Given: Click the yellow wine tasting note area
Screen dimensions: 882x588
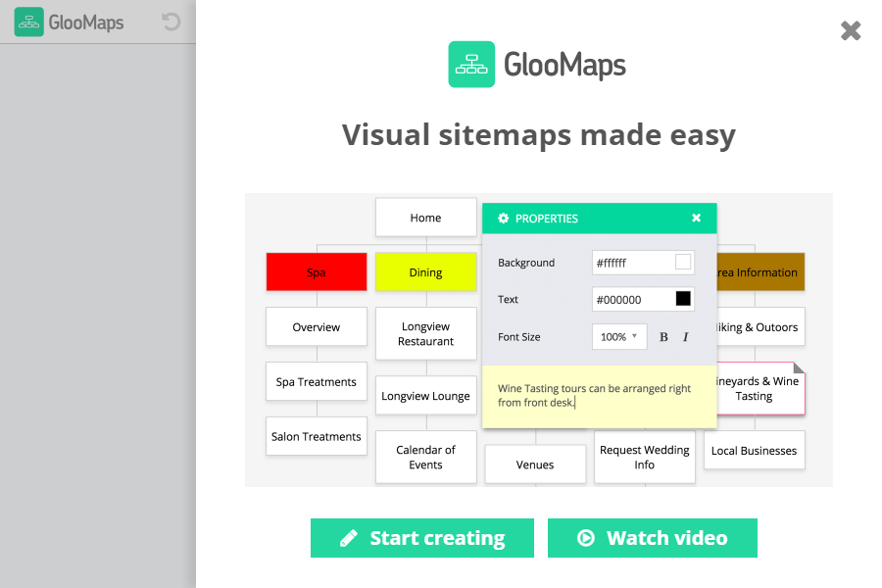Looking at the screenshot, I should [599, 397].
